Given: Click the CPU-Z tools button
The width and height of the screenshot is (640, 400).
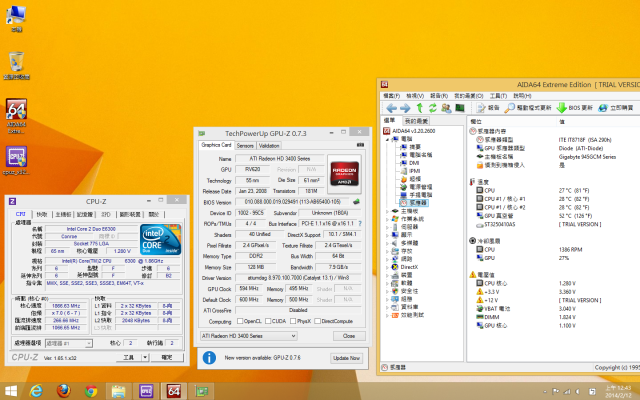Looking at the screenshot, I should 129,358.
